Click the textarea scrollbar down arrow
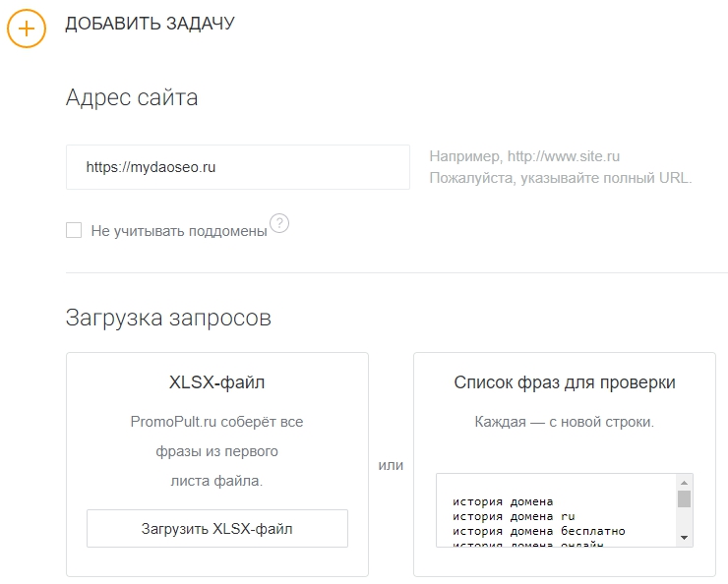 coord(684,538)
